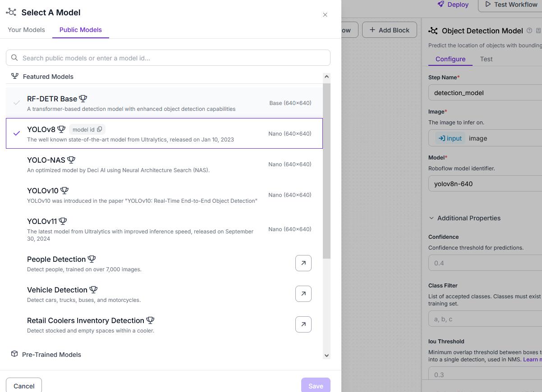
Task: Click help icon beside Object Detection Model
Action: click(529, 31)
